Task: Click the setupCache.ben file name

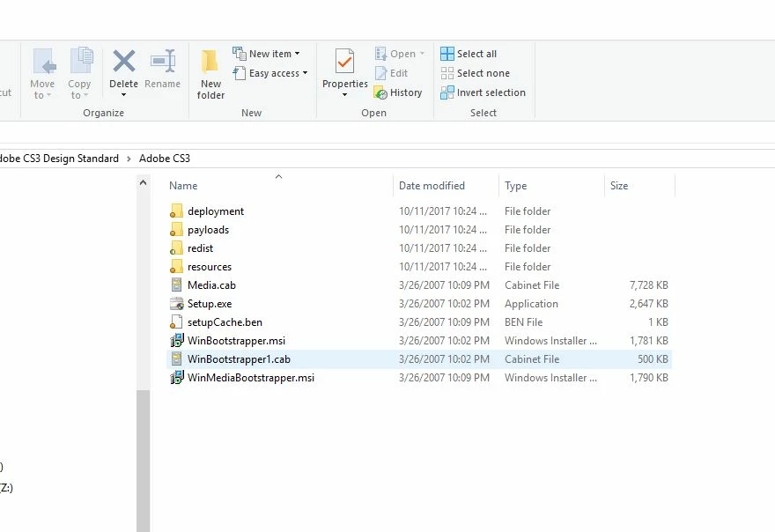Action: [225, 322]
